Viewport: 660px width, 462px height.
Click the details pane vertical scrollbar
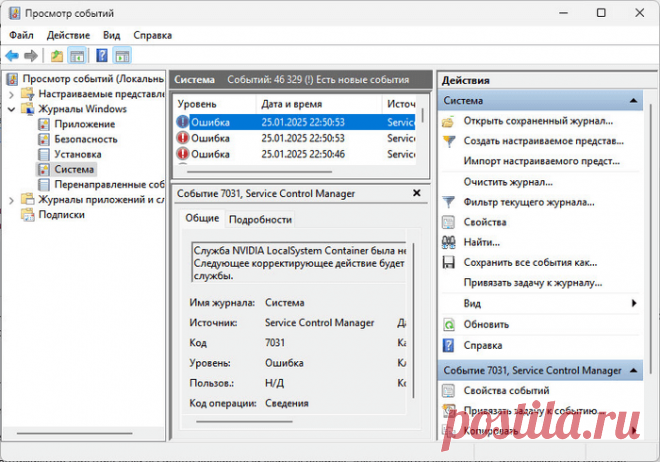[413, 321]
